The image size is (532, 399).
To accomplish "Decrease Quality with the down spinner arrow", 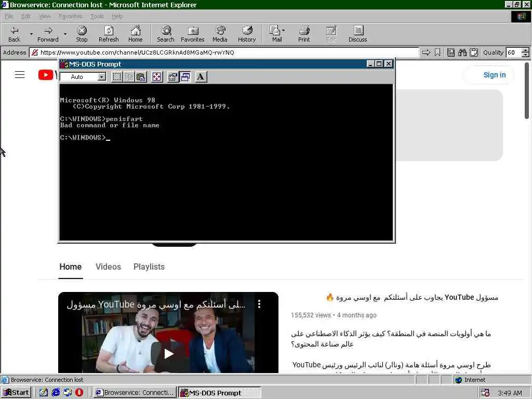I will point(525,55).
